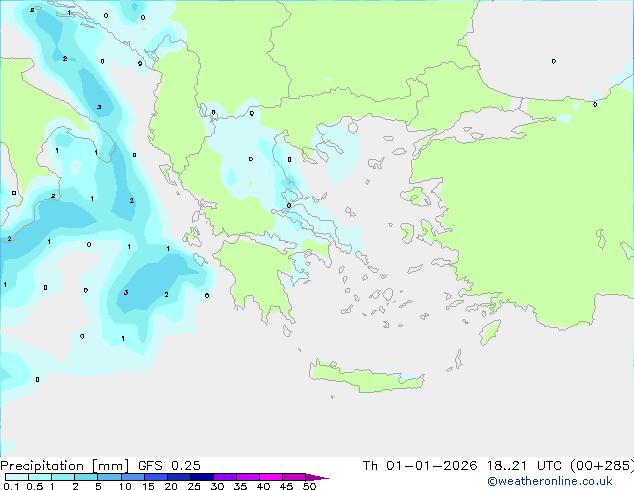Click the '0.5' legend scale label

coord(34,486)
